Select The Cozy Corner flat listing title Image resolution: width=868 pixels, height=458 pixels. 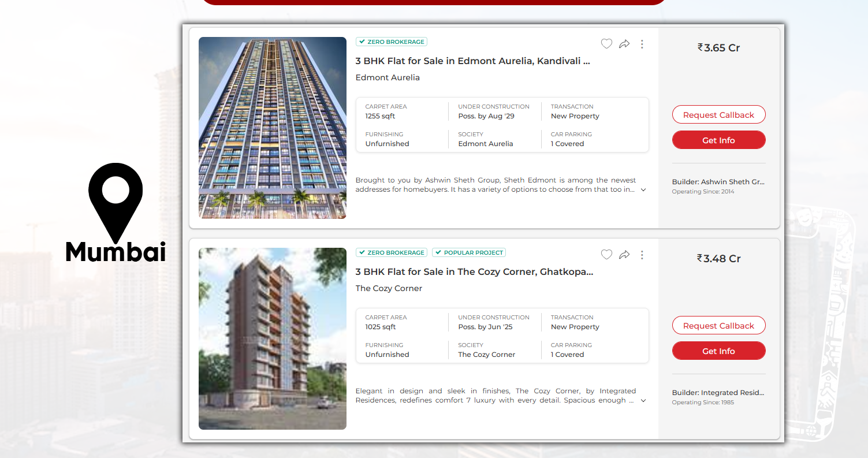pos(474,271)
